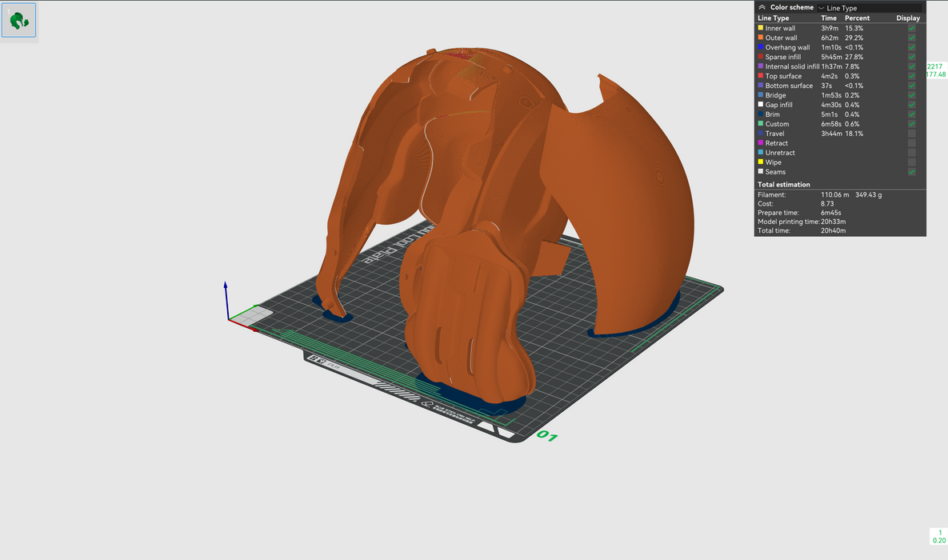Screen dimensions: 948x560
Task: Uncheck Inner wall display checkbox
Action: pyautogui.click(x=911, y=28)
